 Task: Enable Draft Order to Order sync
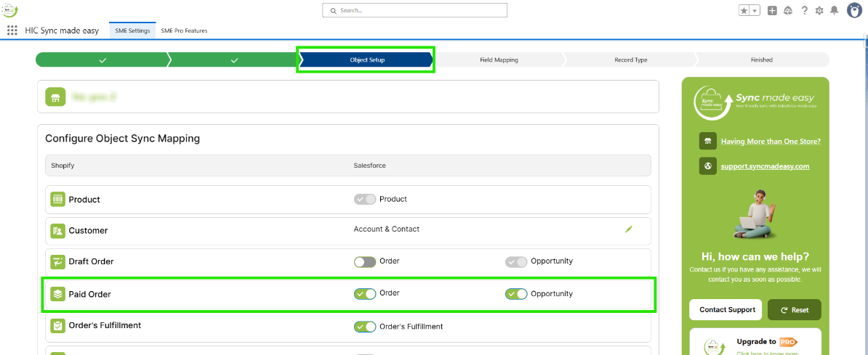(x=365, y=261)
